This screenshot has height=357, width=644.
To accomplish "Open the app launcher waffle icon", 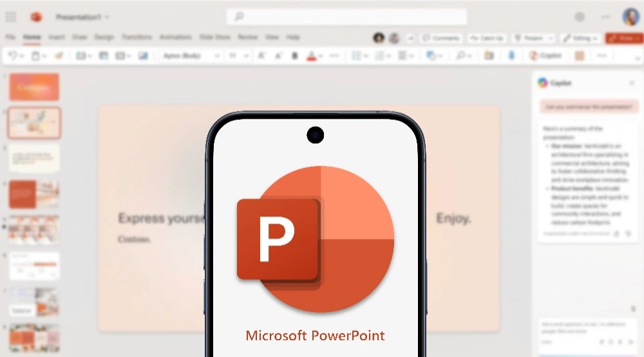I will click(11, 17).
